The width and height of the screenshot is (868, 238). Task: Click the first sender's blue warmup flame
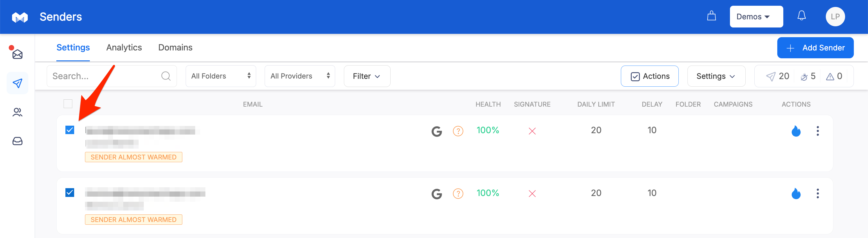(796, 131)
